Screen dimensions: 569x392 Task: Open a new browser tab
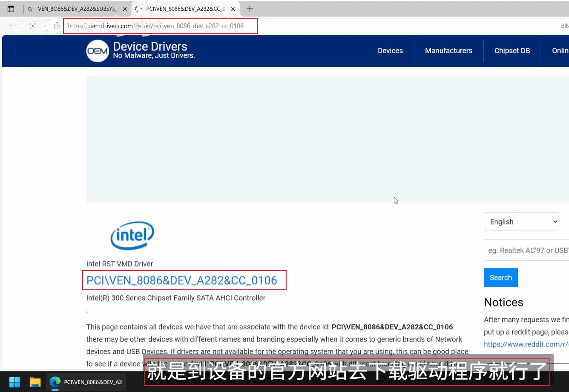point(250,9)
